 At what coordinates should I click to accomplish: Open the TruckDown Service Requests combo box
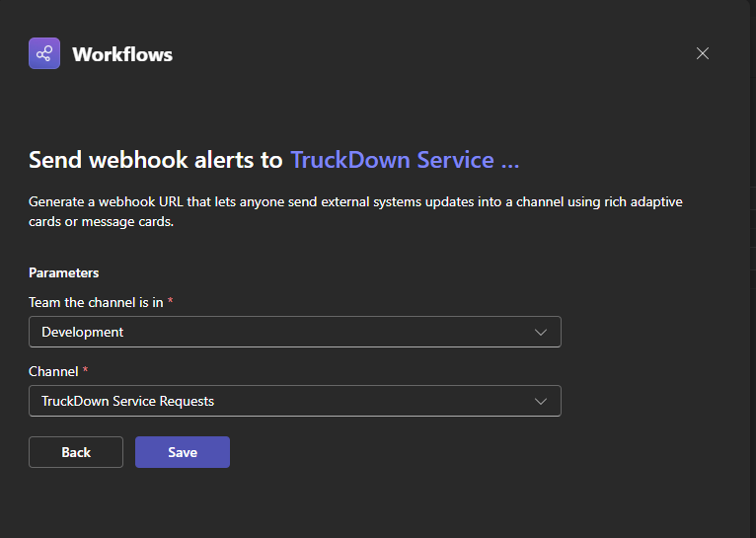pyautogui.click(x=294, y=402)
